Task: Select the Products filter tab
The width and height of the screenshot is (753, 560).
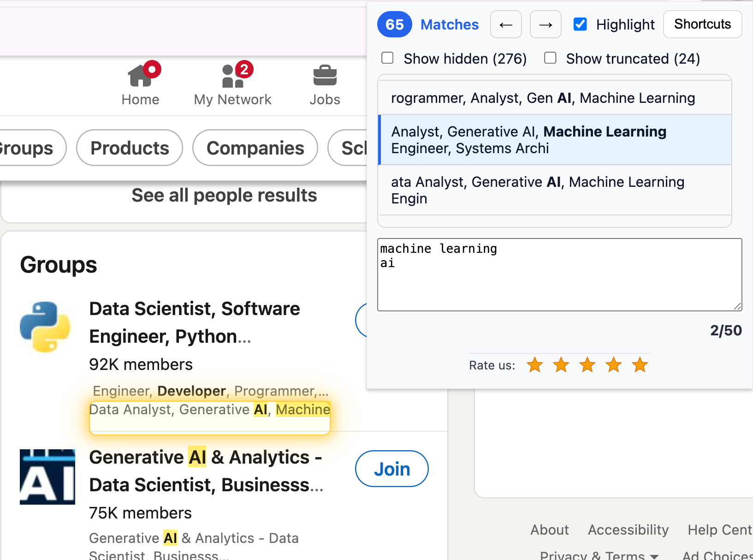Action: [x=130, y=148]
